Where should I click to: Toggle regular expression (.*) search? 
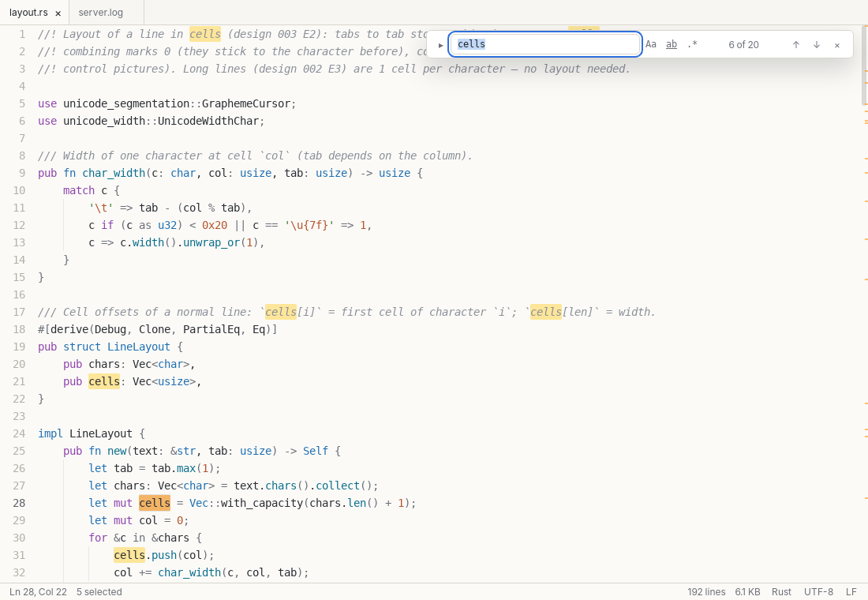pyautogui.click(x=692, y=44)
